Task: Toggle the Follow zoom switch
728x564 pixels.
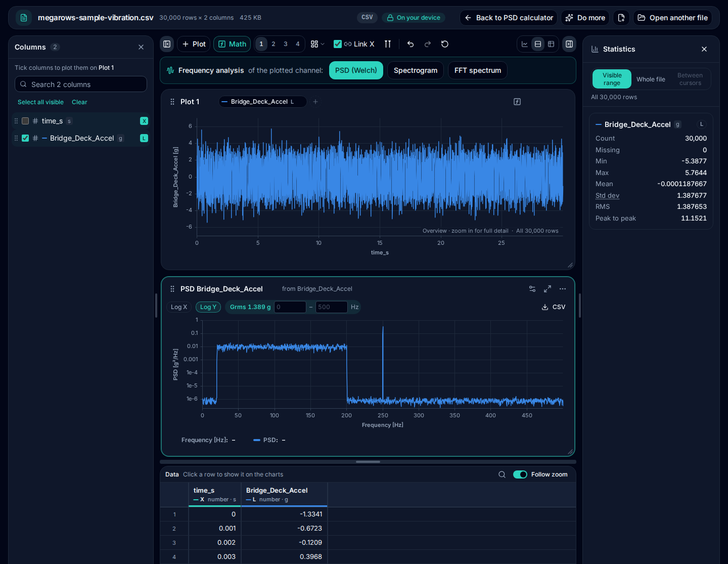Action: pos(520,474)
